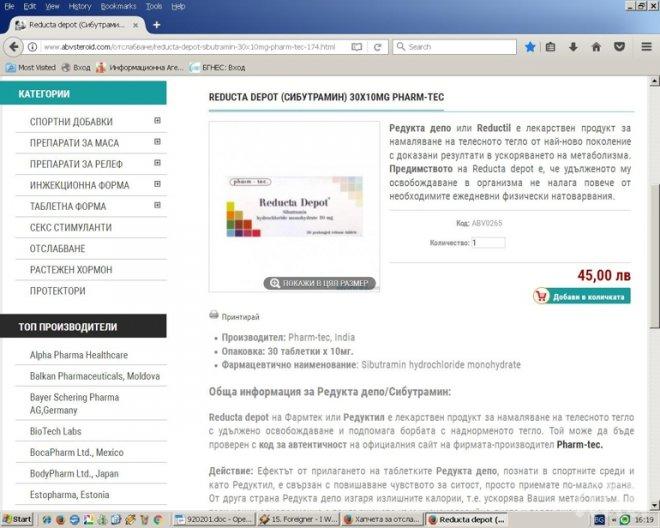Reload the page with the refresh icon

point(378,47)
